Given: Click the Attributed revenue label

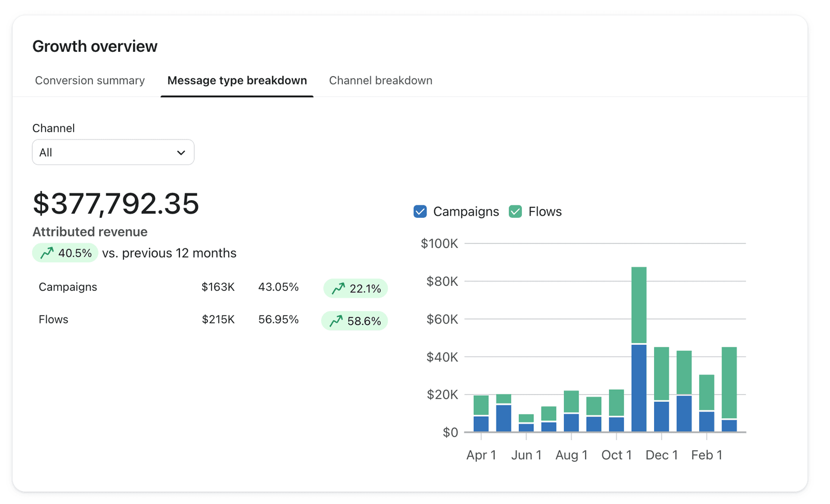Looking at the screenshot, I should [x=90, y=232].
